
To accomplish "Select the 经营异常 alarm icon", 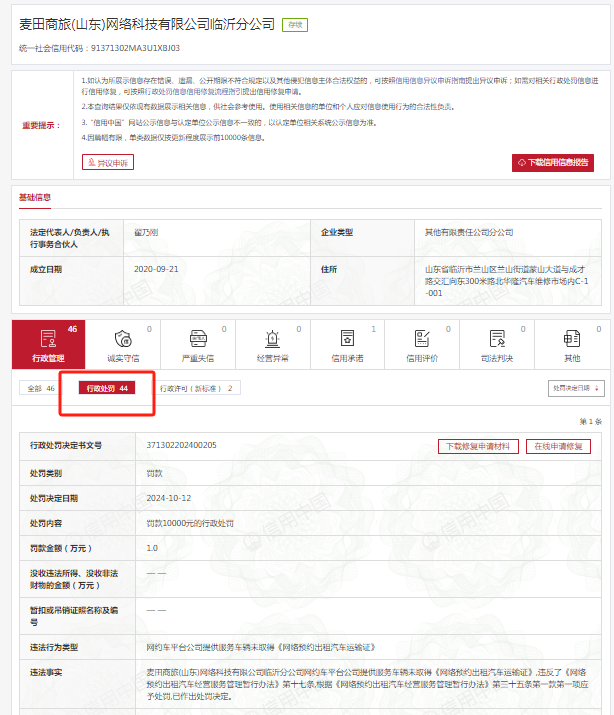I will click(273, 339).
